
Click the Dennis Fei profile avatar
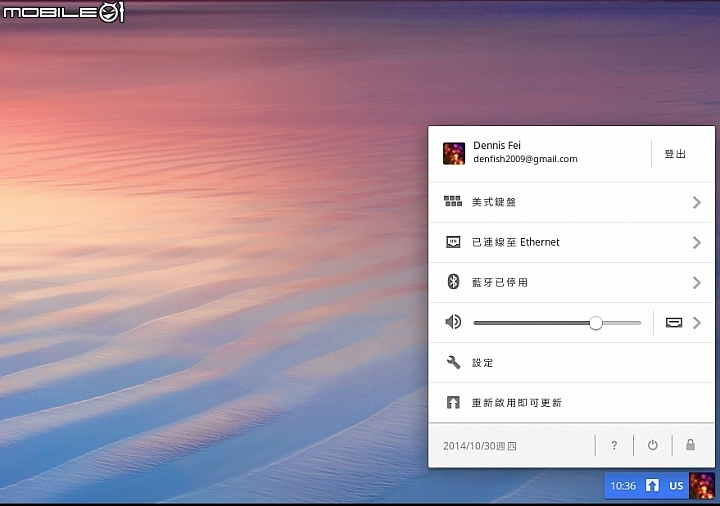(454, 154)
